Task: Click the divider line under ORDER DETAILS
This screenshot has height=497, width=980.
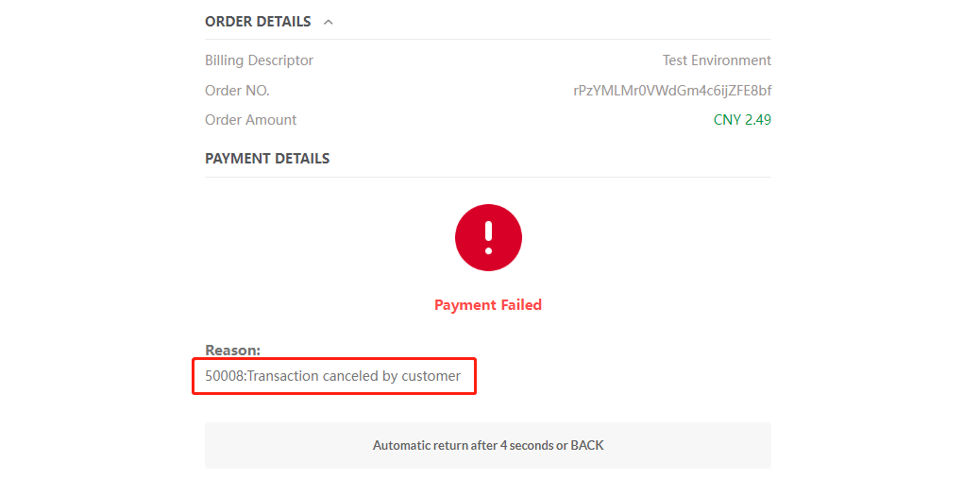Action: (x=488, y=40)
